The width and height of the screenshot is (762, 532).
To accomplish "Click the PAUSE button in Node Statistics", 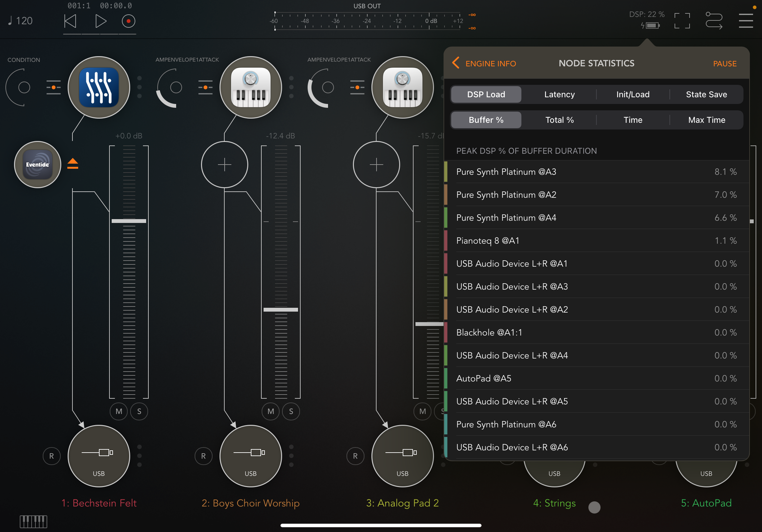I will click(x=724, y=63).
